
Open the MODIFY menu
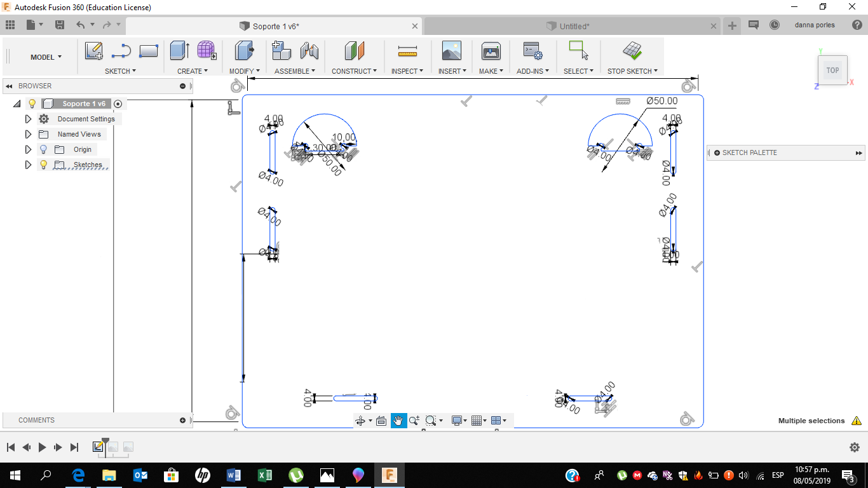pos(244,71)
